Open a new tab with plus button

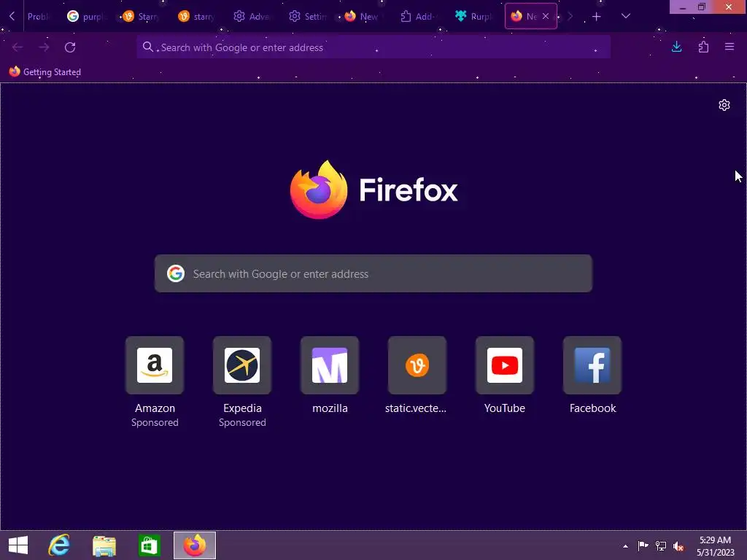click(597, 17)
